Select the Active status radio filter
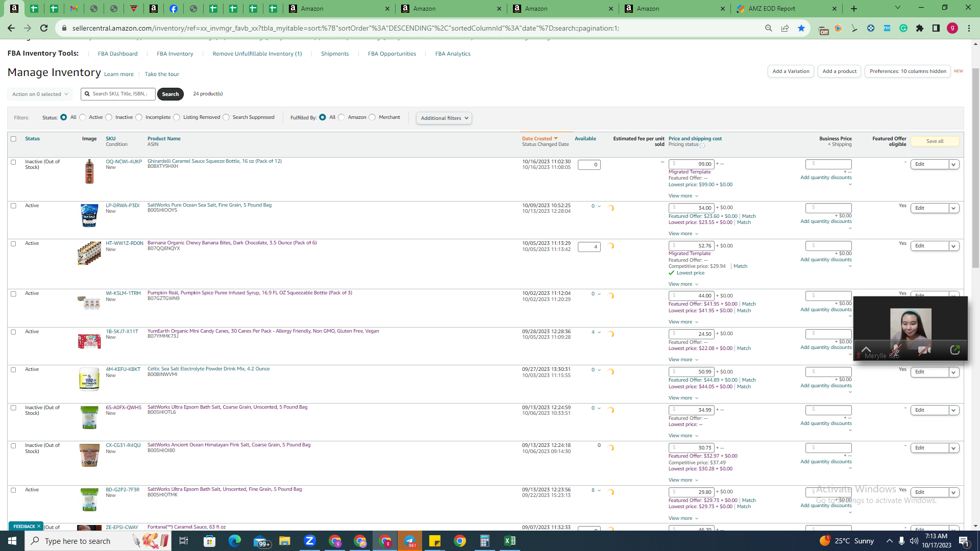This screenshot has height=551, width=980. point(83,117)
